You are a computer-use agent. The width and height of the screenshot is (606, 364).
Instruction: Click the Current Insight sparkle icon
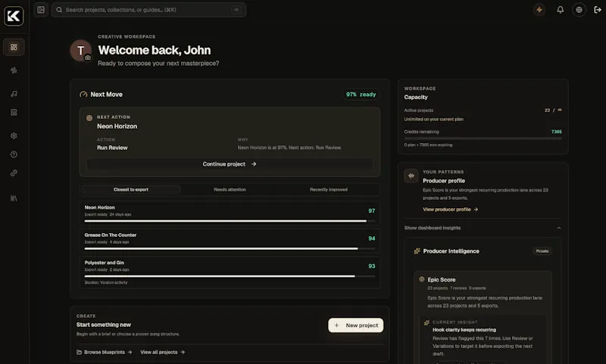point(426,322)
